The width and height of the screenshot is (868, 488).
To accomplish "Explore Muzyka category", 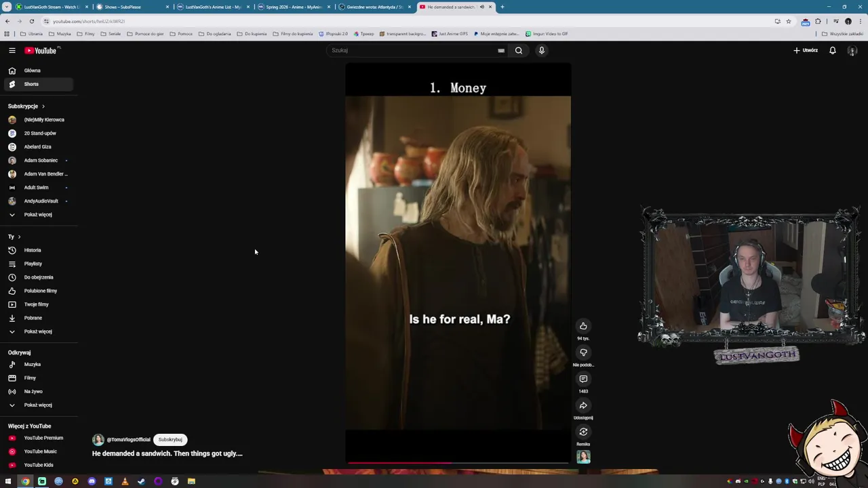I will coord(39,365).
